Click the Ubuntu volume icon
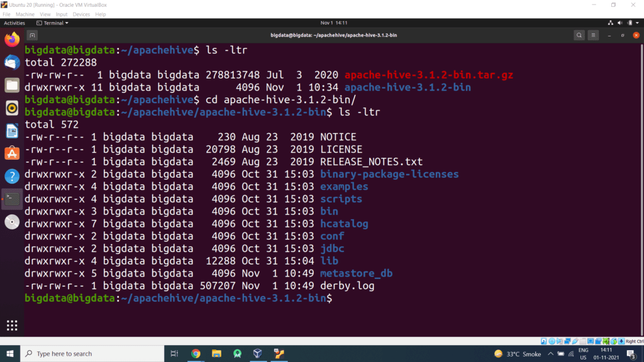 coord(619,23)
